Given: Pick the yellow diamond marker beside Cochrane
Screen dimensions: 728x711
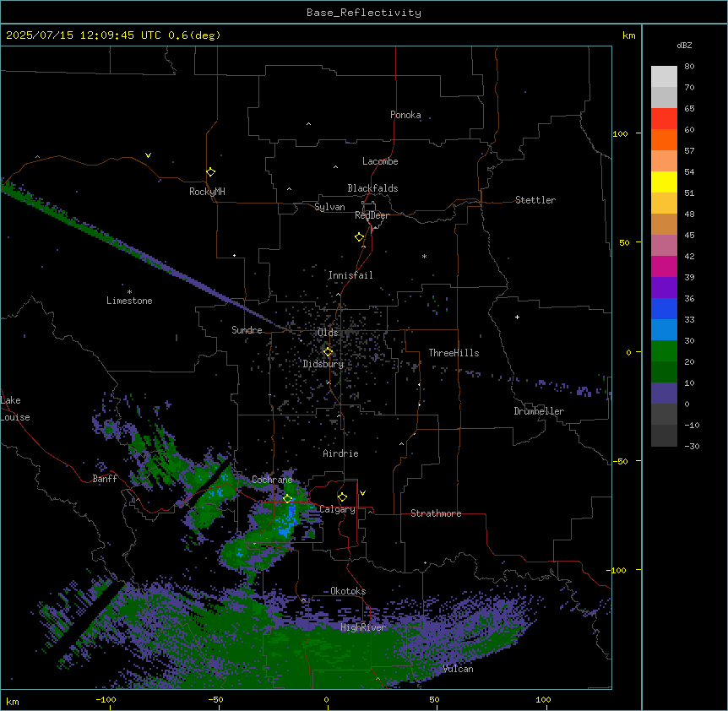Looking at the screenshot, I should point(287,498).
